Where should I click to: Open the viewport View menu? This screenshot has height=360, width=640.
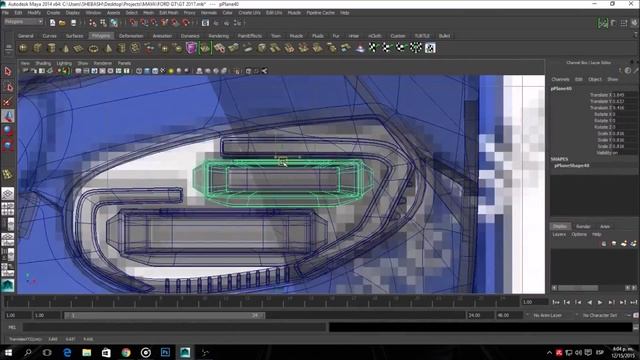pyautogui.click(x=25, y=63)
